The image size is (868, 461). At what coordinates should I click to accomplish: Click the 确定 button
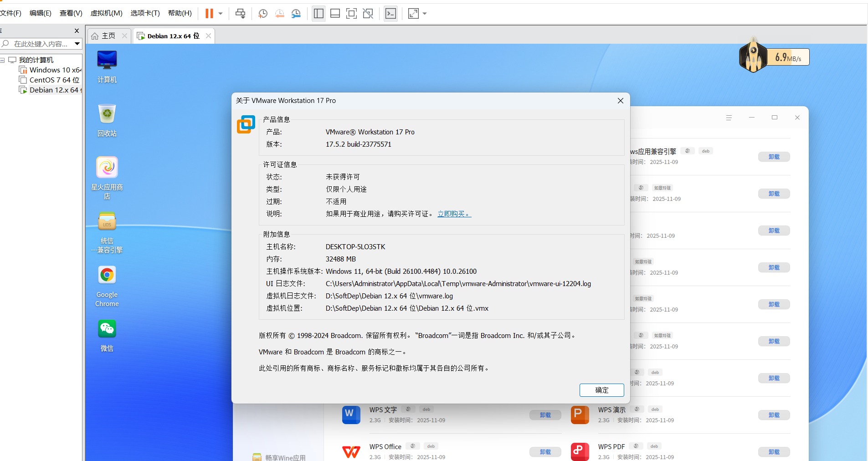click(601, 390)
